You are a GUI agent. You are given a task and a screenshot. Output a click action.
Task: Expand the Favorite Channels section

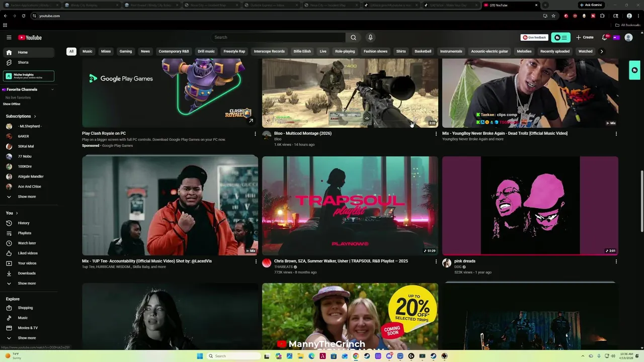(x=52, y=89)
